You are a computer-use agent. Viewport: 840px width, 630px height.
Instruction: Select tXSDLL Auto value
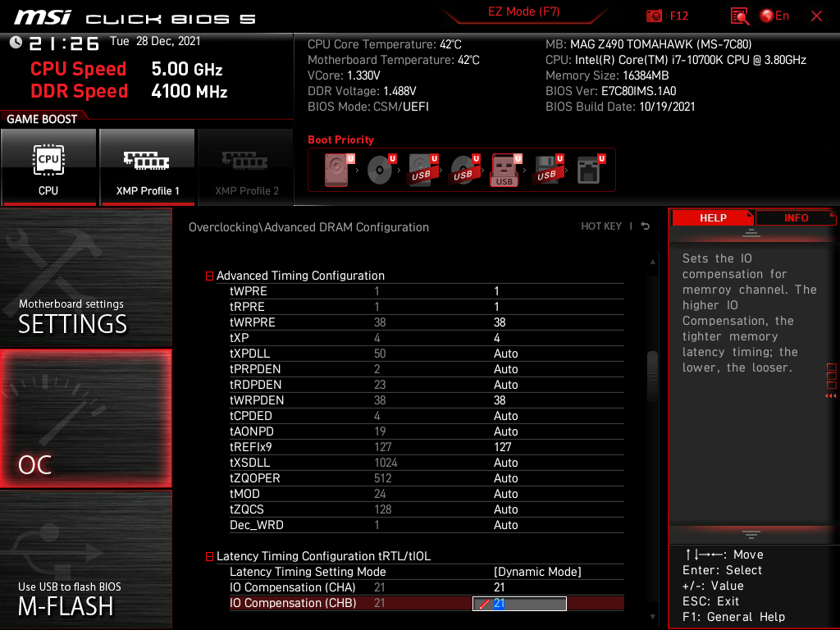coord(505,463)
